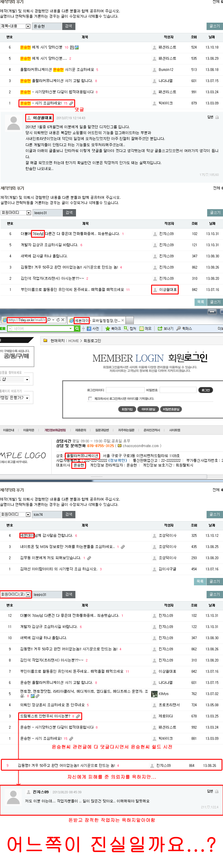The height and width of the screenshot is (868, 223).
Task: Click the 보내기 send icon in toolbar
Action: pos(160,329)
